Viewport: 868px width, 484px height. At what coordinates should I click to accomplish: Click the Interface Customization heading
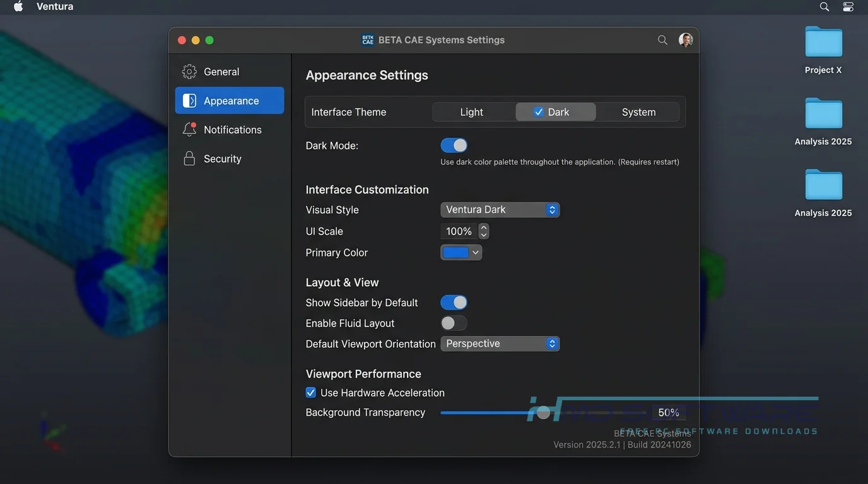(367, 190)
